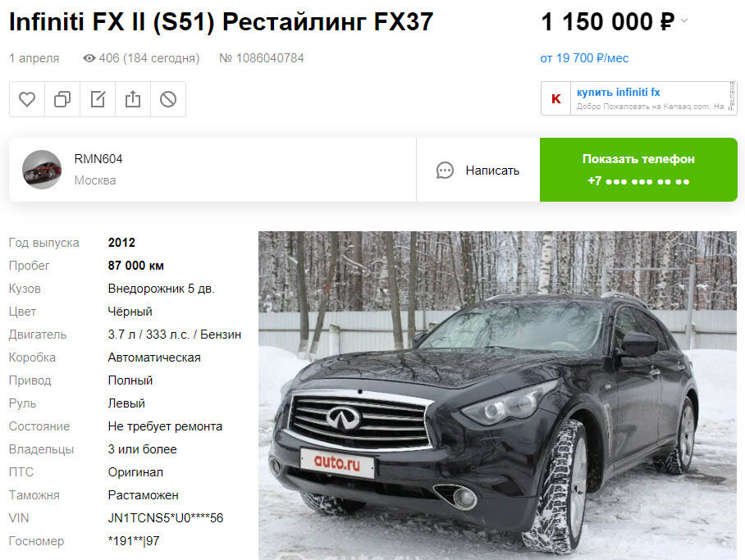This screenshot has width=745, height=560.
Task: Click the compare listings icon
Action: [62, 99]
